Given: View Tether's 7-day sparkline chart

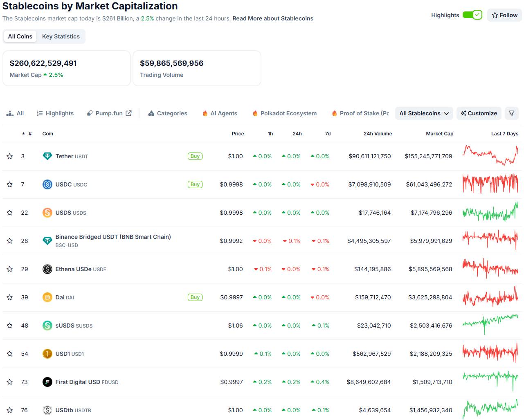Looking at the screenshot, I should click(x=490, y=155).
